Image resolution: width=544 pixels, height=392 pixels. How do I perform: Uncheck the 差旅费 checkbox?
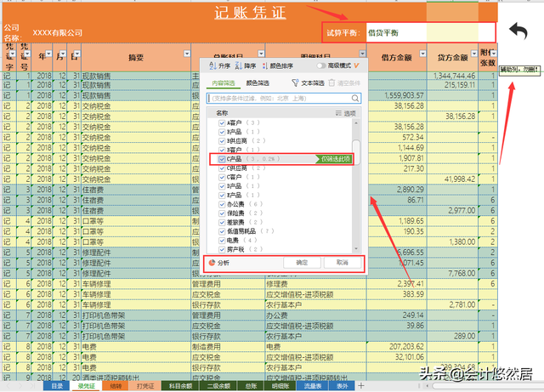coord(222,222)
